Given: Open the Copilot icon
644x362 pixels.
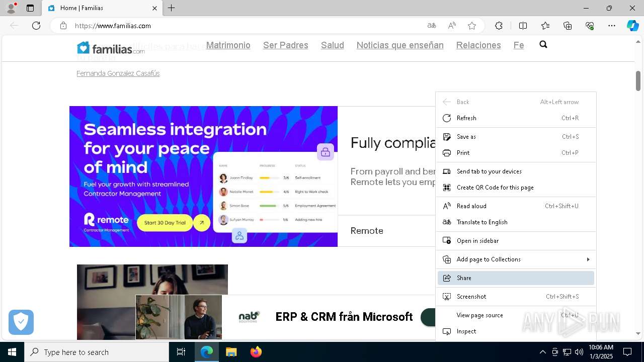Looking at the screenshot, I should [x=632, y=26].
